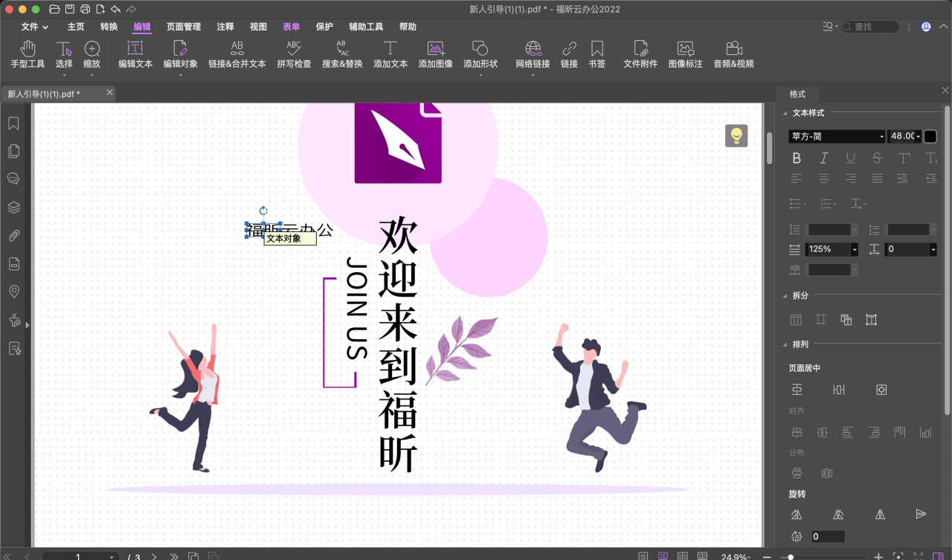Select the 添加文本 (Add Text) tool
Viewport: 952px width, 560px height.
point(390,56)
